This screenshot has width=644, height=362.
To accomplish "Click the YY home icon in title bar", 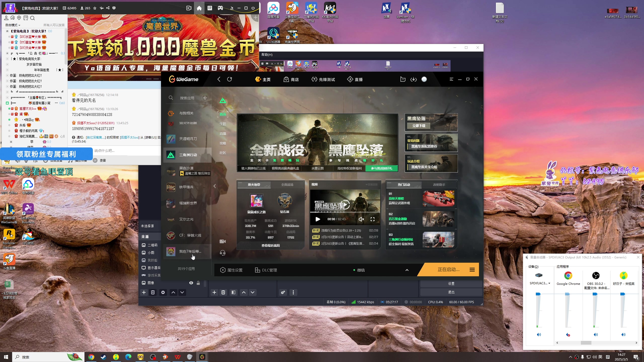I will 199,8.
